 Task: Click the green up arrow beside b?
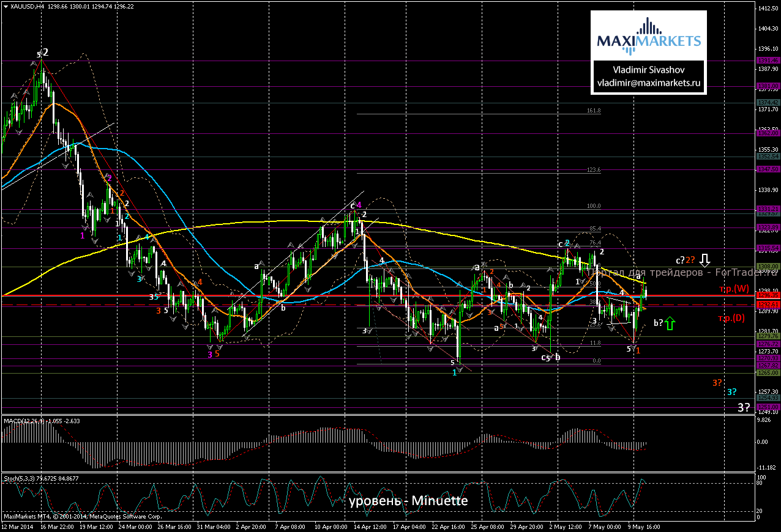(671, 323)
